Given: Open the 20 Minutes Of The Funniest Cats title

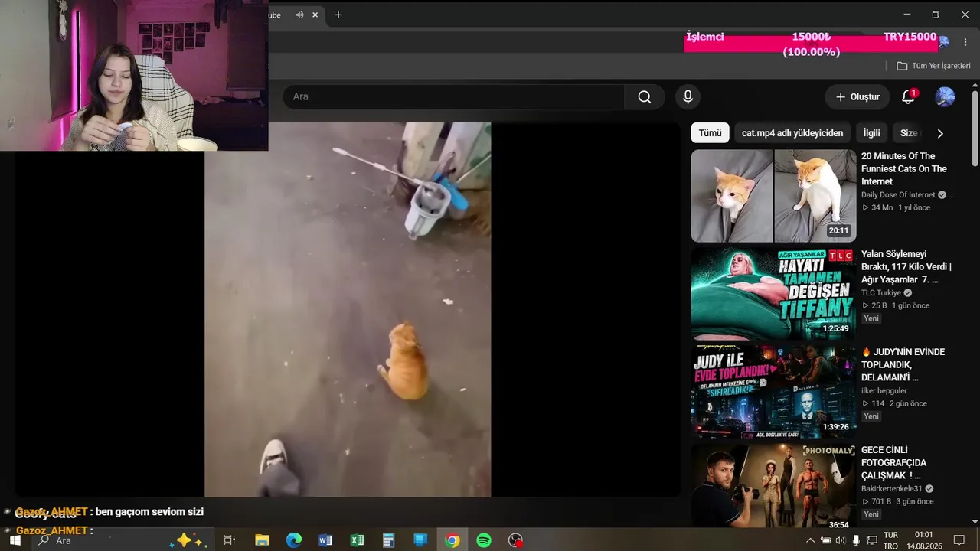Looking at the screenshot, I should click(x=904, y=169).
